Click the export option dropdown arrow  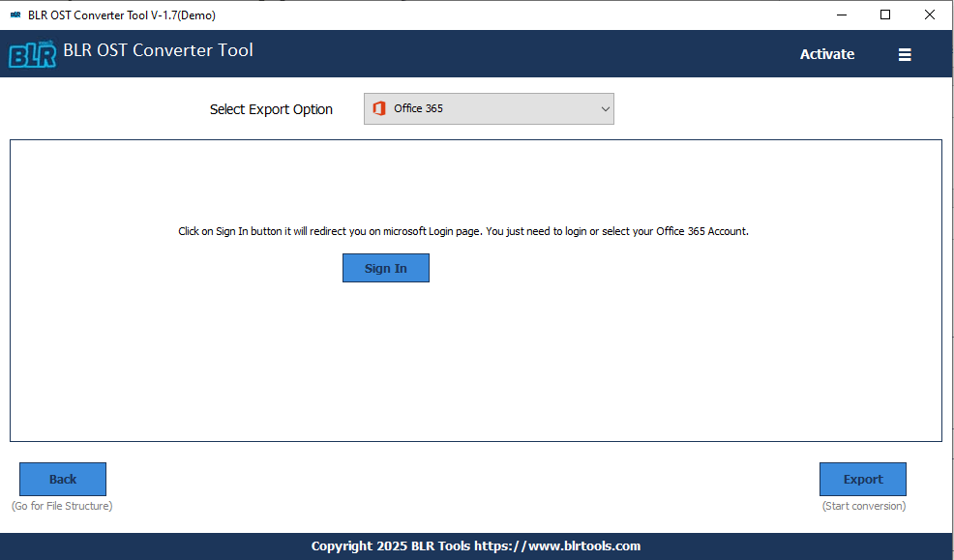click(x=604, y=108)
